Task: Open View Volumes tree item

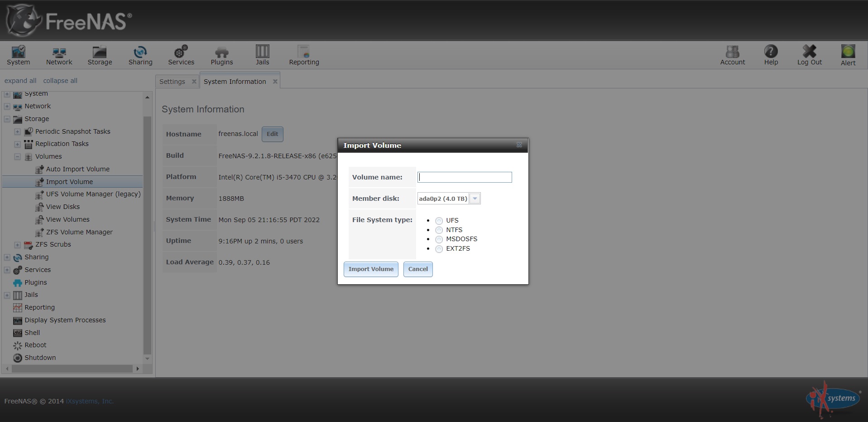Action: tap(68, 219)
